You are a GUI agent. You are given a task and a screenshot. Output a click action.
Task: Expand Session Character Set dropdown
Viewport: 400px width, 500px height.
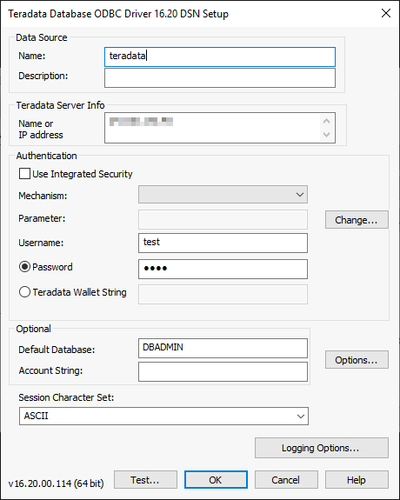[164, 416]
